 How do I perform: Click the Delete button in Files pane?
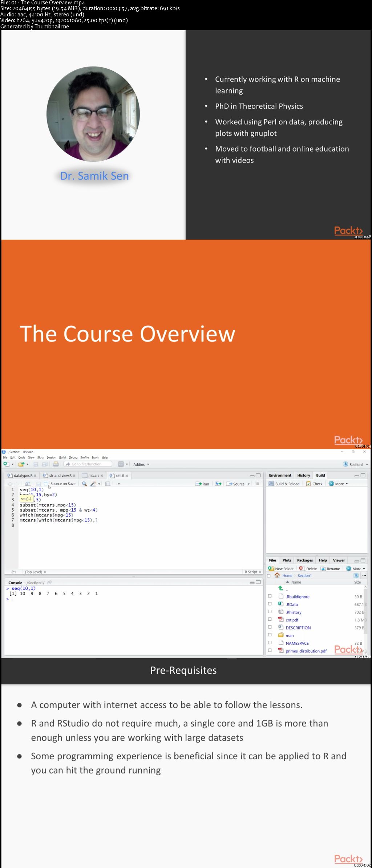308,569
